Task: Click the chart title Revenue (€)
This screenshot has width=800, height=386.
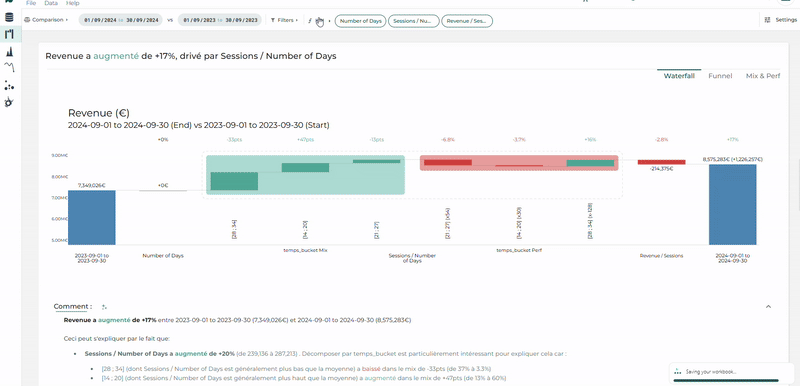Action: (98, 113)
